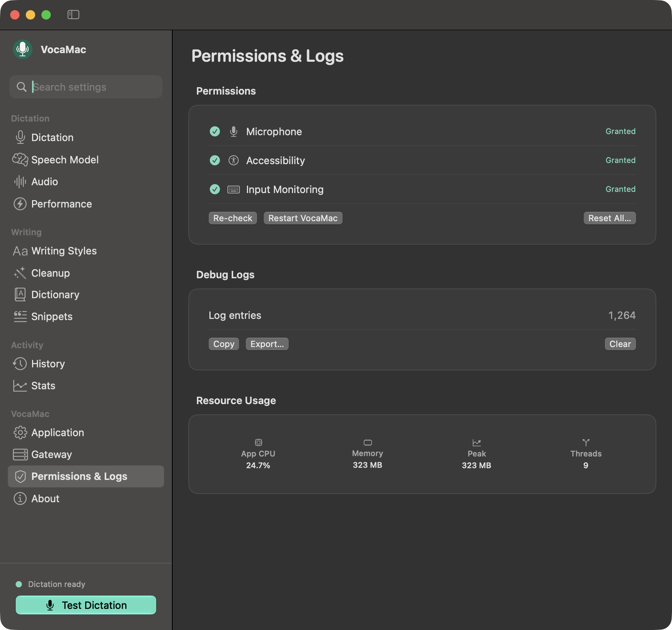This screenshot has height=630, width=672.
Task: Open the Dictation settings page
Action: click(x=86, y=138)
